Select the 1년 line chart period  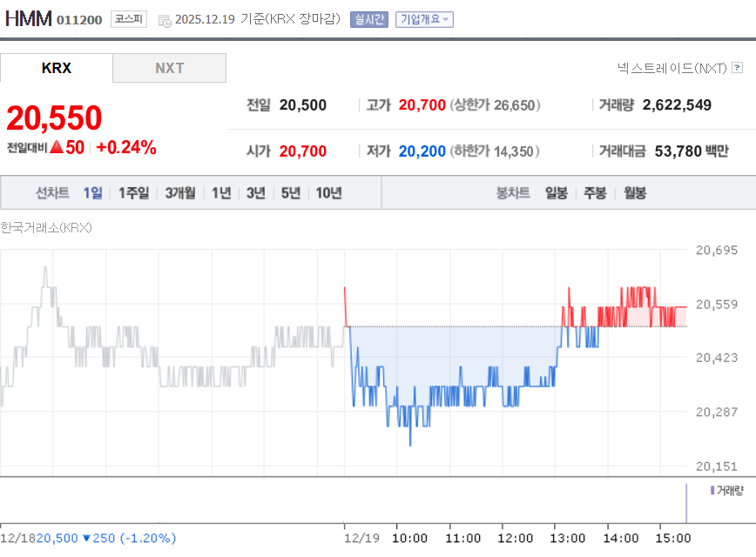(x=221, y=192)
